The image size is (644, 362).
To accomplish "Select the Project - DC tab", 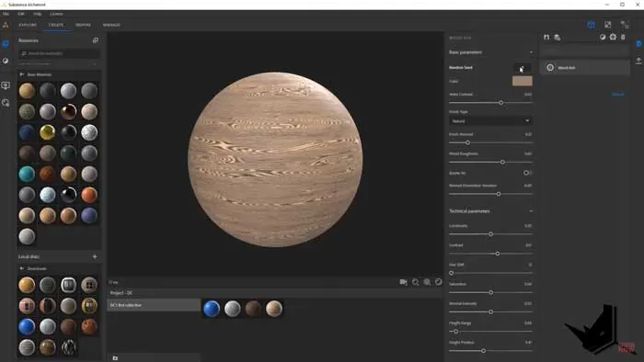I will point(121,293).
